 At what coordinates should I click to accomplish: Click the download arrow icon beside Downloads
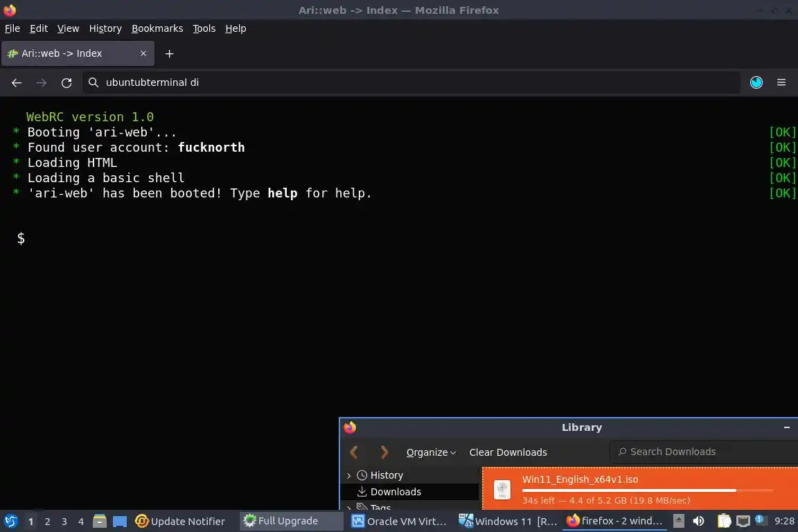pyautogui.click(x=362, y=492)
